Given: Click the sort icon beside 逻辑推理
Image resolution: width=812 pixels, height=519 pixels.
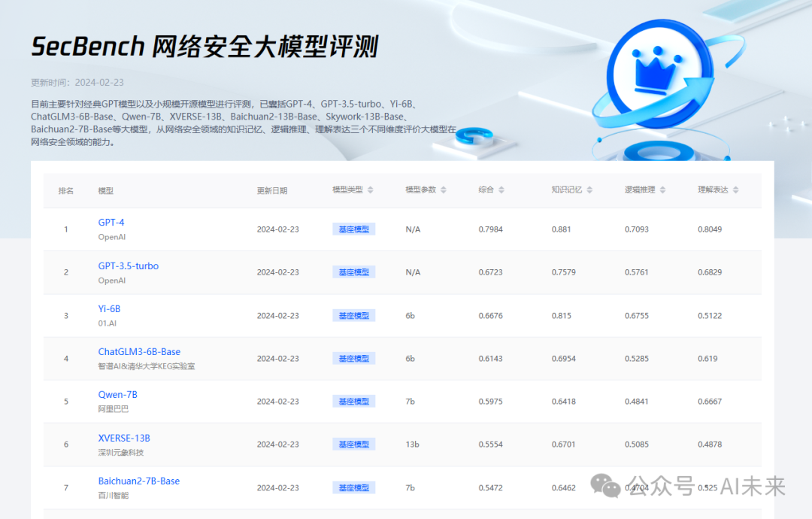Looking at the screenshot, I should click(662, 190).
